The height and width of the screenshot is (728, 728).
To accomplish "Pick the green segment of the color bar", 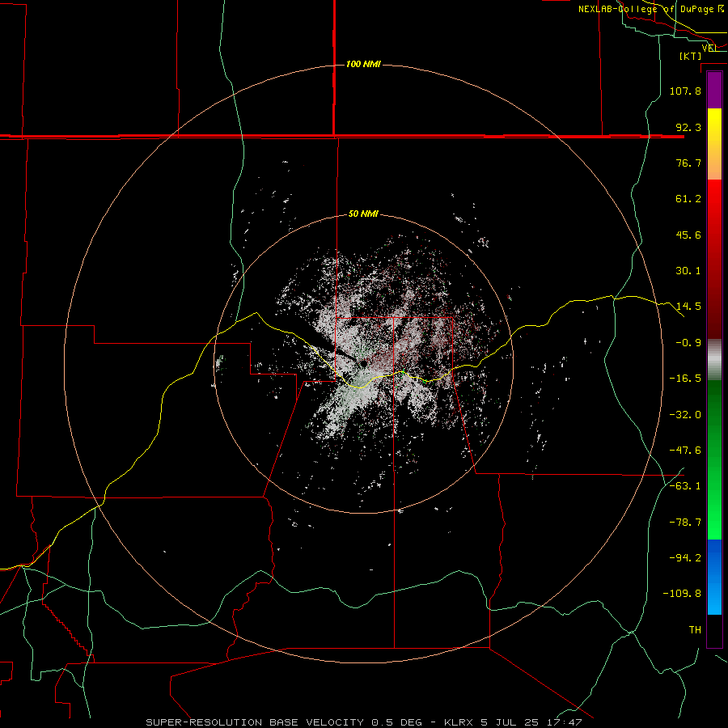I will [714, 459].
